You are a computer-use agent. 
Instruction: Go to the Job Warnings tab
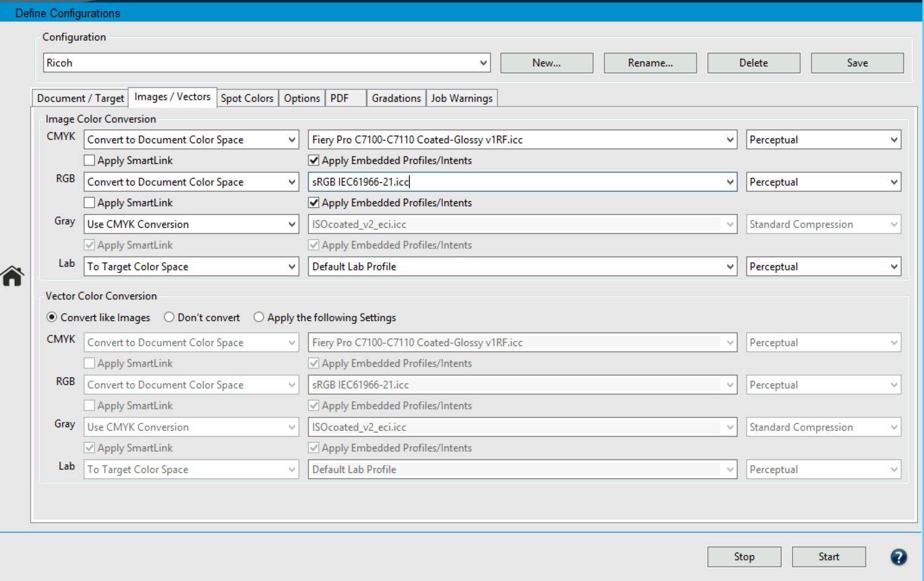click(x=461, y=99)
